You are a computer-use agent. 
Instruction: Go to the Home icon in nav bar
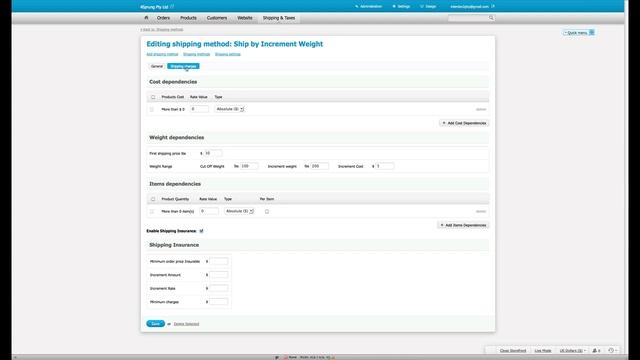coord(146,18)
